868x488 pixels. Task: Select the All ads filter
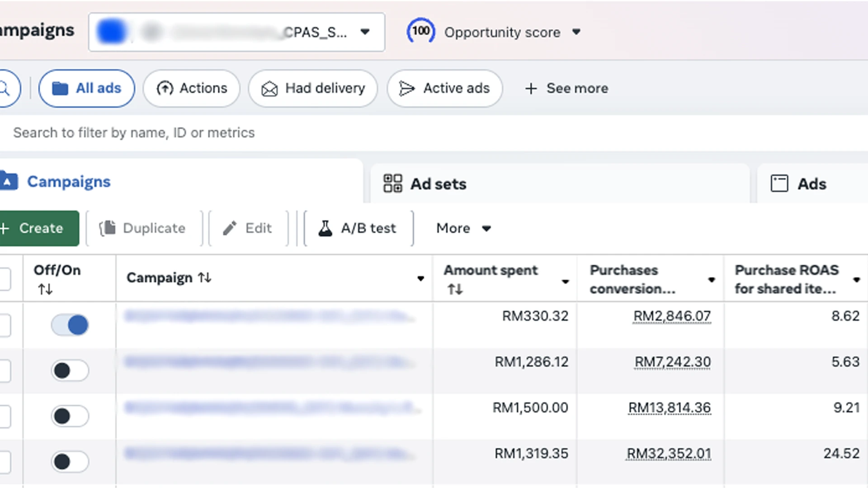click(86, 88)
